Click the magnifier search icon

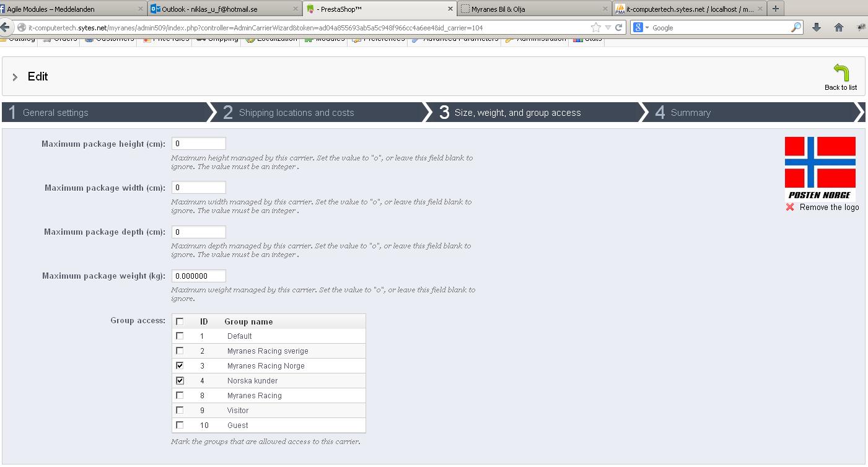tap(796, 27)
